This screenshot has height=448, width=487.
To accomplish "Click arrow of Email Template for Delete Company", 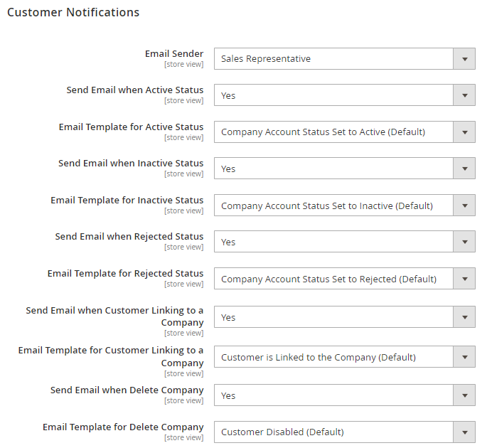I will click(x=464, y=432).
